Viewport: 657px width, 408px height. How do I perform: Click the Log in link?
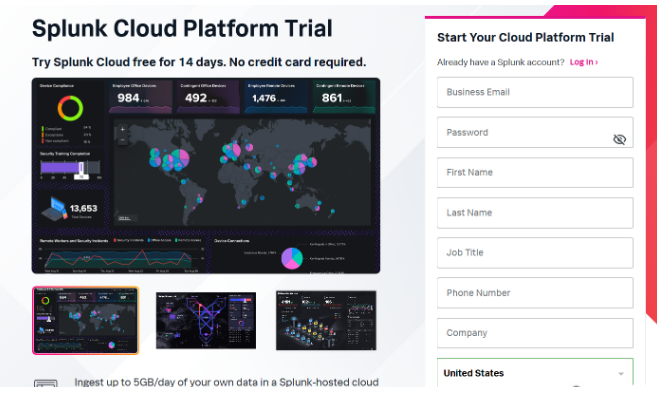(583, 62)
